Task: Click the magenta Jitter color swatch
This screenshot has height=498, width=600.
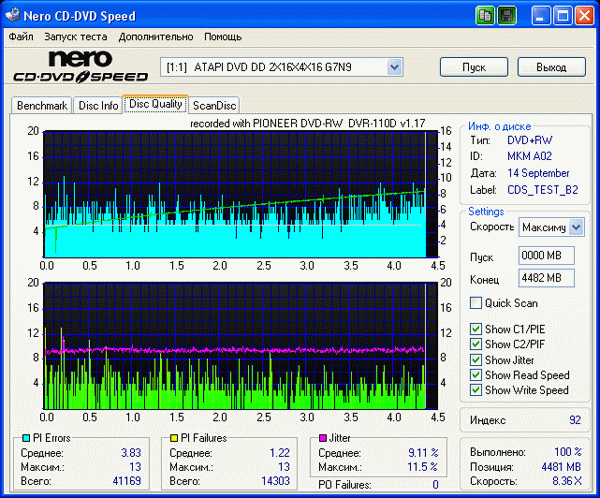Action: point(323,438)
